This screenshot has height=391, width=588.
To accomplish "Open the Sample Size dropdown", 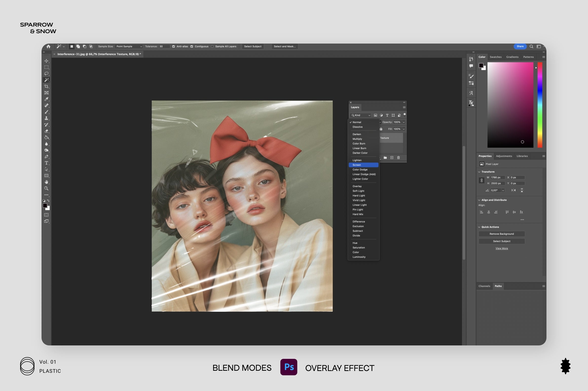I will click(x=129, y=47).
